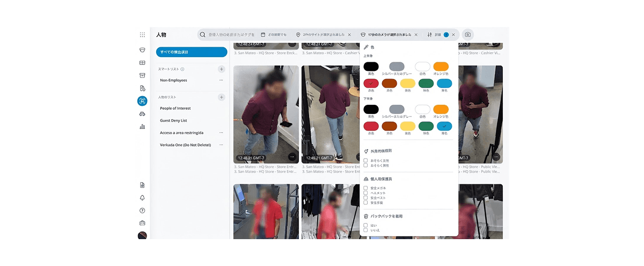Select gray upper body color
Image resolution: width=644 pixels, height=266 pixels.
pyautogui.click(x=397, y=66)
